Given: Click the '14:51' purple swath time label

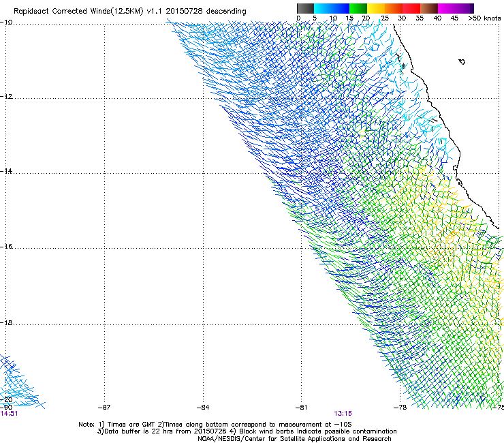Looking at the screenshot, I should 9,414.
